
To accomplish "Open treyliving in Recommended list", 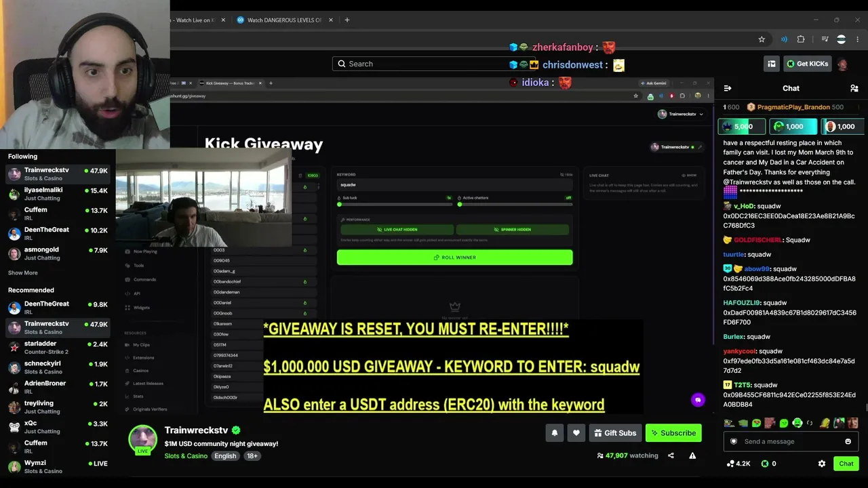I will 58,407.
